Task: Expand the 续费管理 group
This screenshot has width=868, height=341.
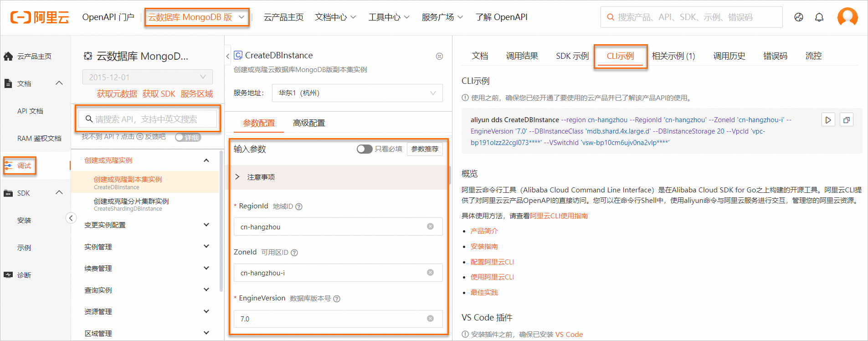Action: [x=206, y=268]
